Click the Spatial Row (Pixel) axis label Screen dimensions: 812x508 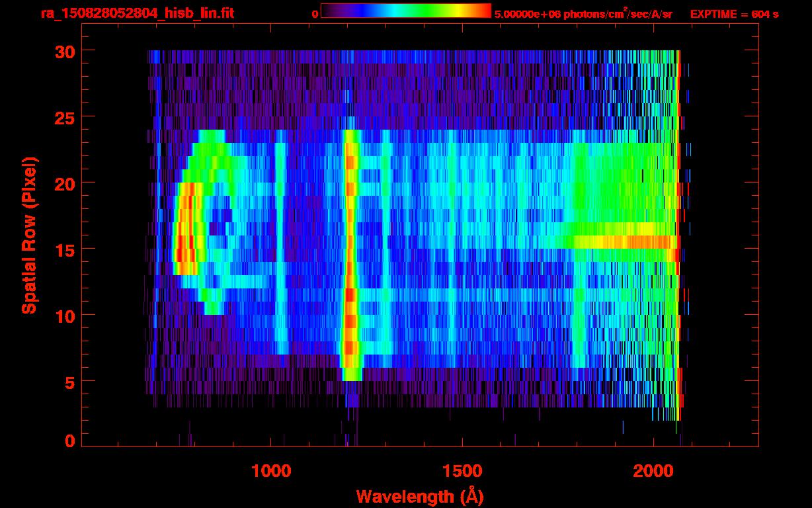pyautogui.click(x=29, y=235)
